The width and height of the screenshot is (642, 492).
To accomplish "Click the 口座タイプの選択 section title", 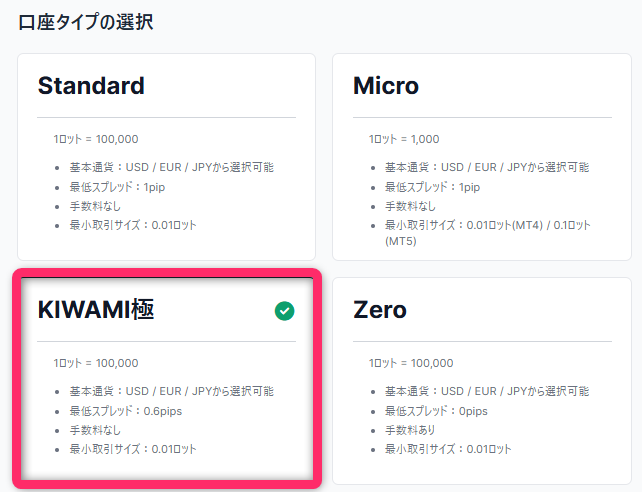I will (x=87, y=21).
